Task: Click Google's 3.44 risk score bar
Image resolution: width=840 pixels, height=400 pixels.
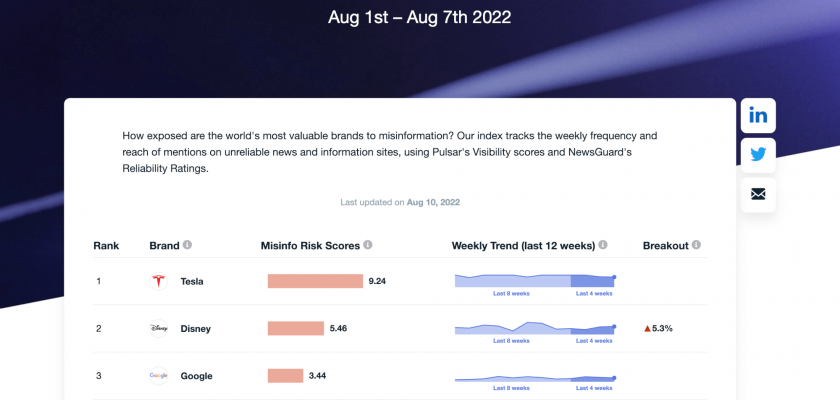Action: pyautogui.click(x=285, y=376)
